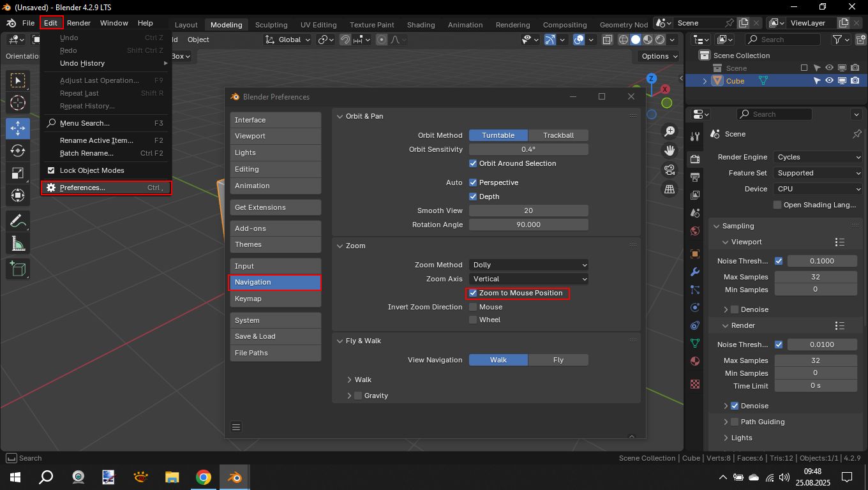Image resolution: width=868 pixels, height=490 pixels.
Task: Disable Orbit Around Selection checkbox
Action: (473, 164)
